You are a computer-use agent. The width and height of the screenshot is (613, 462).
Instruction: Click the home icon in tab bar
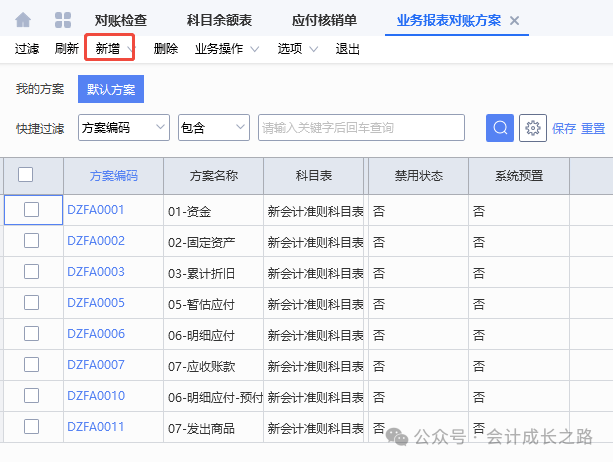click(23, 20)
